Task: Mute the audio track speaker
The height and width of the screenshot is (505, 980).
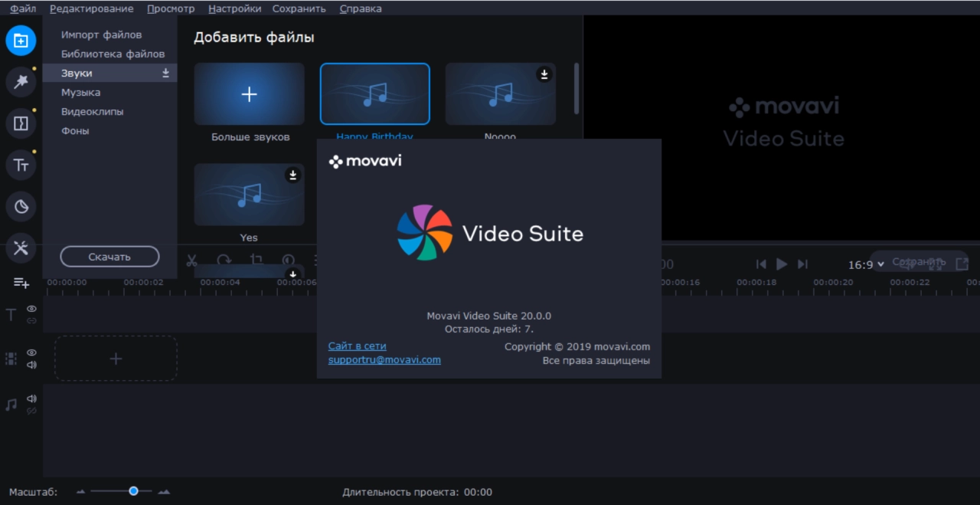Action: click(x=31, y=398)
